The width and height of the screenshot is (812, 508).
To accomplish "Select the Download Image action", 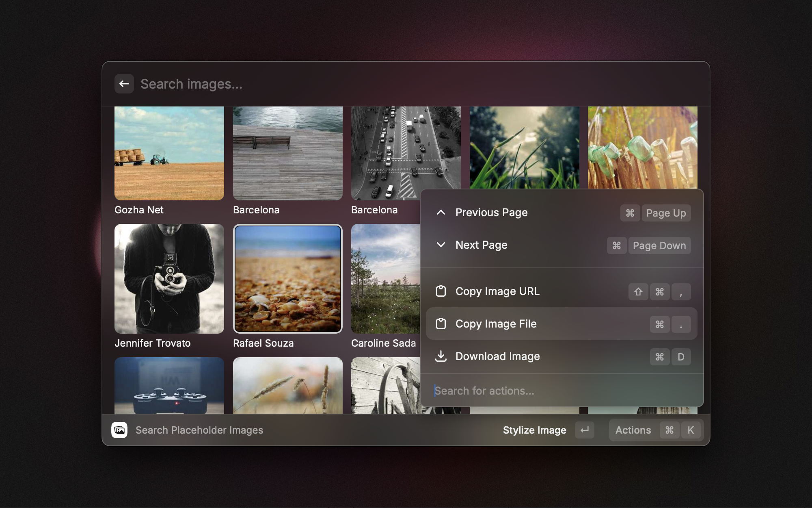I will pyautogui.click(x=498, y=356).
